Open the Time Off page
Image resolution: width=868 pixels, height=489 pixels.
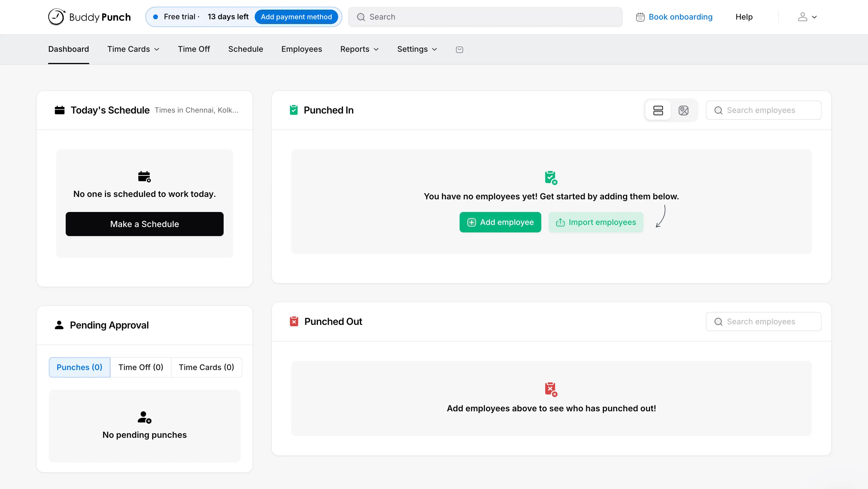coord(194,49)
